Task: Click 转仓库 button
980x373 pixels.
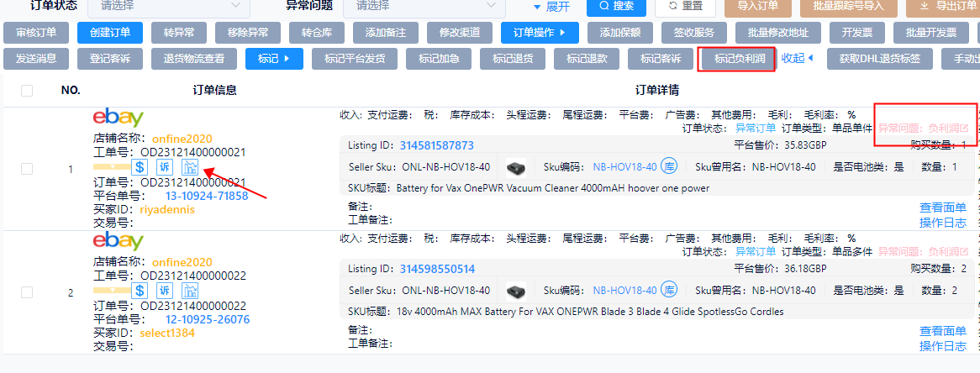Action: (x=316, y=33)
